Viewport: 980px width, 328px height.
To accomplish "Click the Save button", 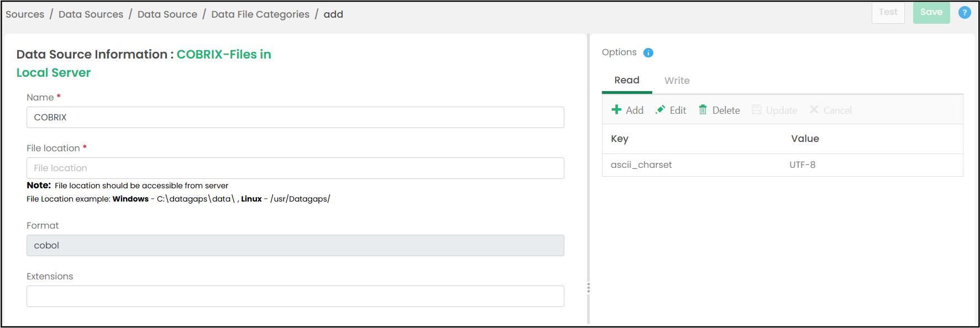I will pyautogui.click(x=931, y=12).
